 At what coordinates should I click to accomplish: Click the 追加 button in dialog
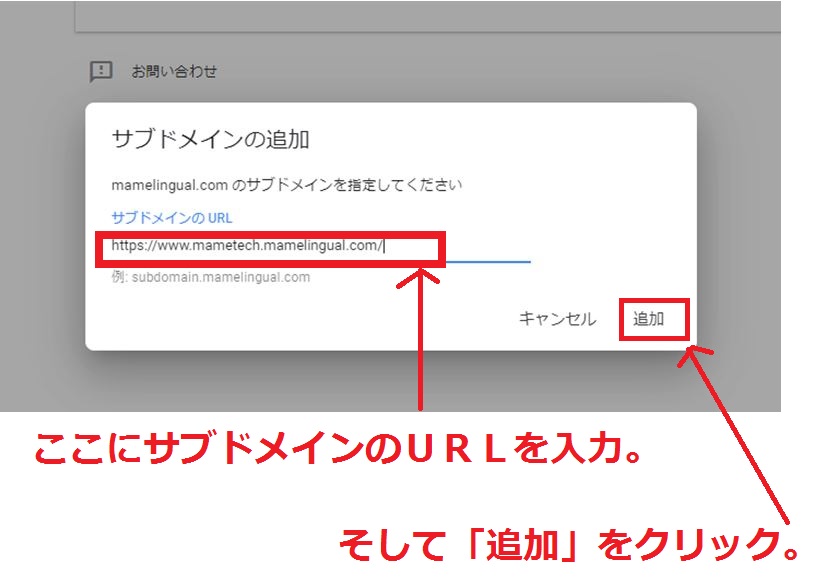coord(648,319)
